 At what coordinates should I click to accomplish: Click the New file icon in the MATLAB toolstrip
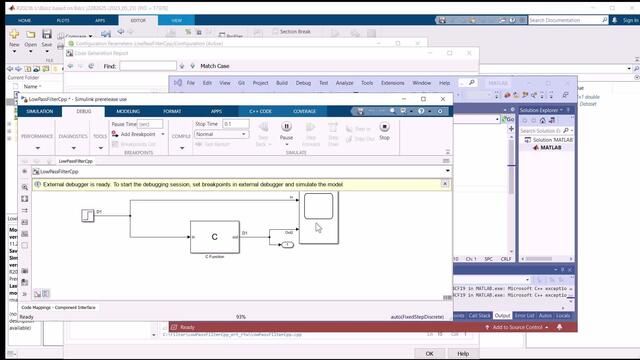(14, 35)
